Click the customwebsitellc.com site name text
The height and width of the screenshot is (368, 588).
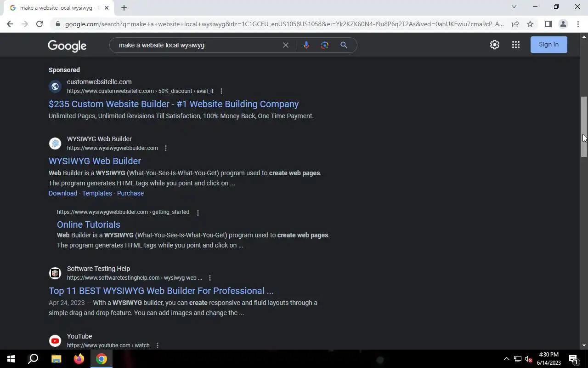(99, 82)
